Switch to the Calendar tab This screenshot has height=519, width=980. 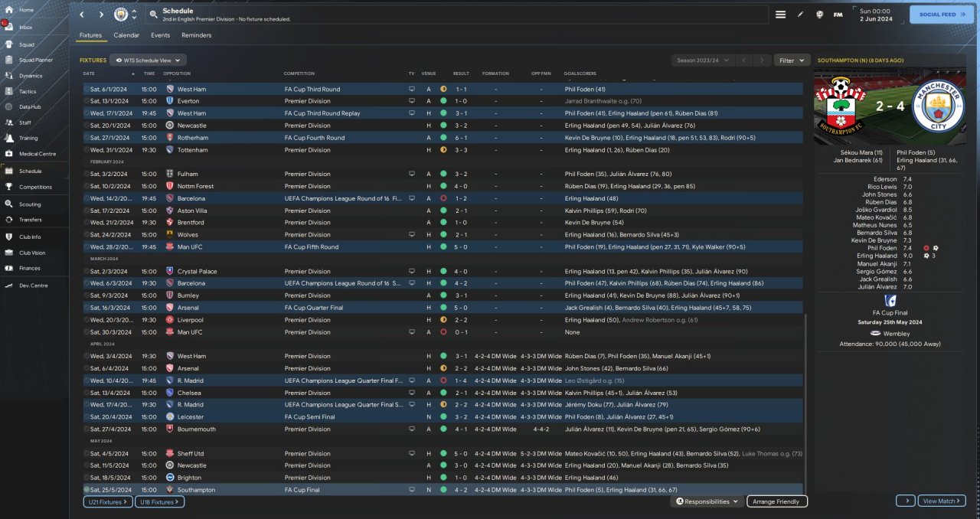click(x=126, y=35)
